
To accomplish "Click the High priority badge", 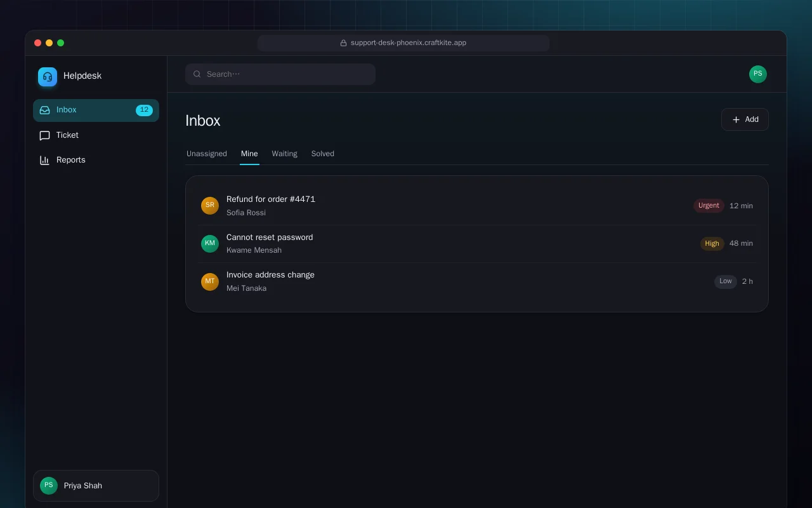I will click(712, 244).
